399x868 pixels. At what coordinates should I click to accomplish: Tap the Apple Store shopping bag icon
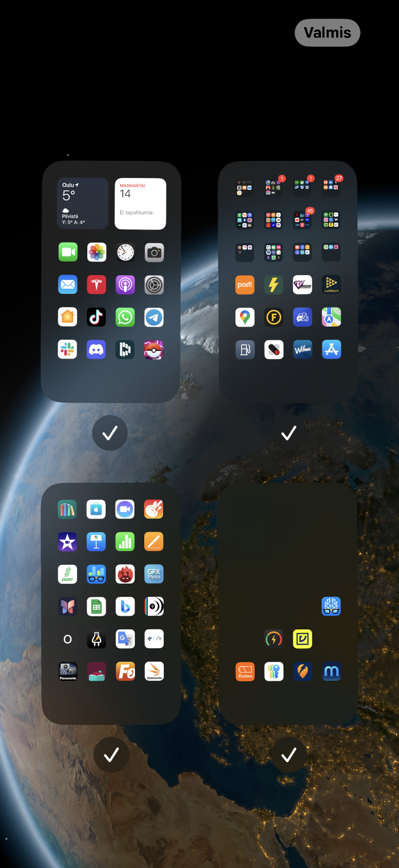[96, 509]
